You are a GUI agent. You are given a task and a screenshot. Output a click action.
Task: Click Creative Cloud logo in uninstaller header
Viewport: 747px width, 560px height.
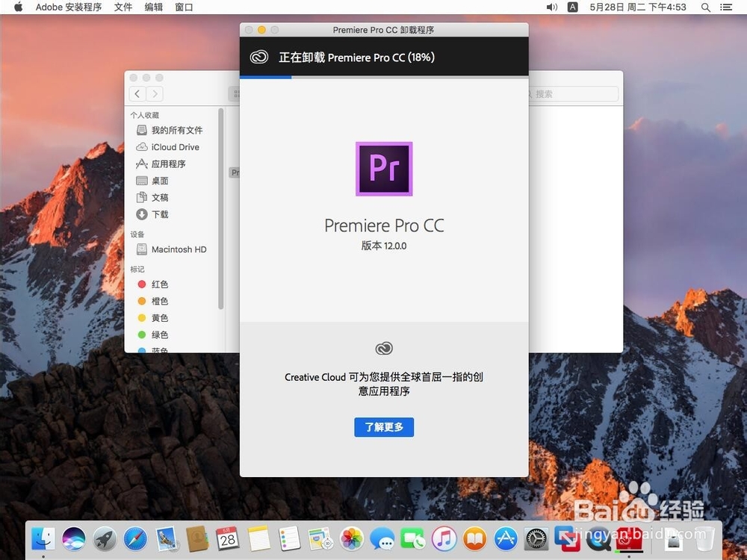(x=258, y=57)
